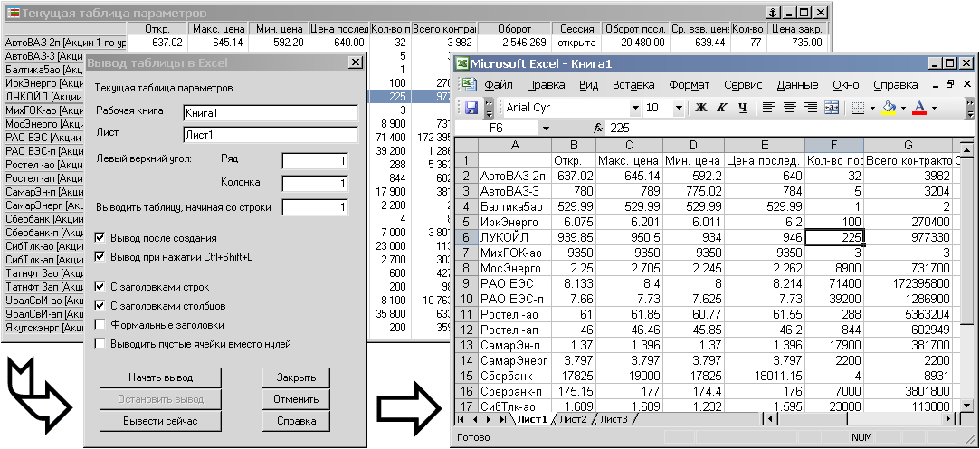Apply the red font color A
The width and height of the screenshot is (980, 449).
click(x=918, y=108)
